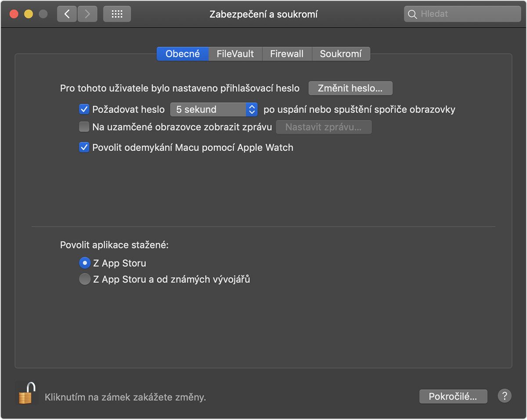
Task: Open Pokročilé advanced settings
Action: coord(453,396)
